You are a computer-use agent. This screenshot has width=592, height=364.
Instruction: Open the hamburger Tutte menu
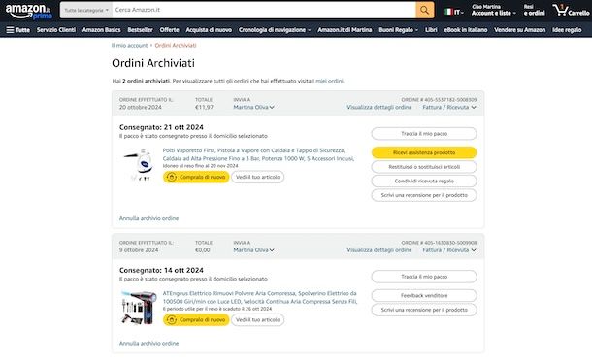(x=17, y=30)
